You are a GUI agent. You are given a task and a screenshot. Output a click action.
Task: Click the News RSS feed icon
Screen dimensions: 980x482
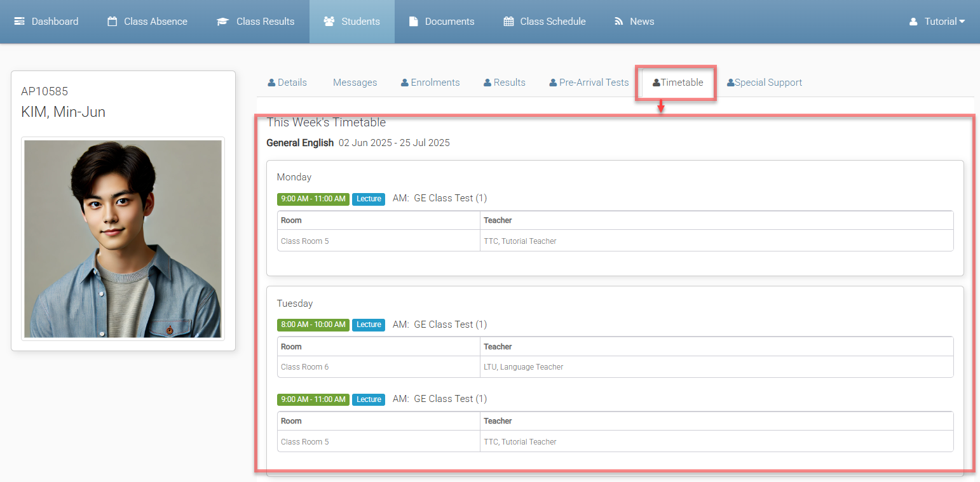tap(618, 22)
